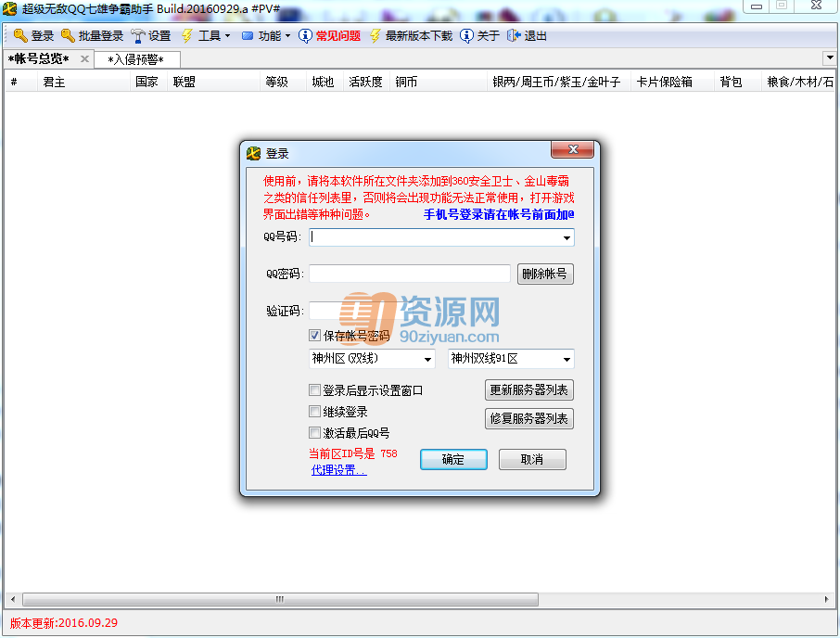Click the scrollbar right arrow

coord(827,599)
